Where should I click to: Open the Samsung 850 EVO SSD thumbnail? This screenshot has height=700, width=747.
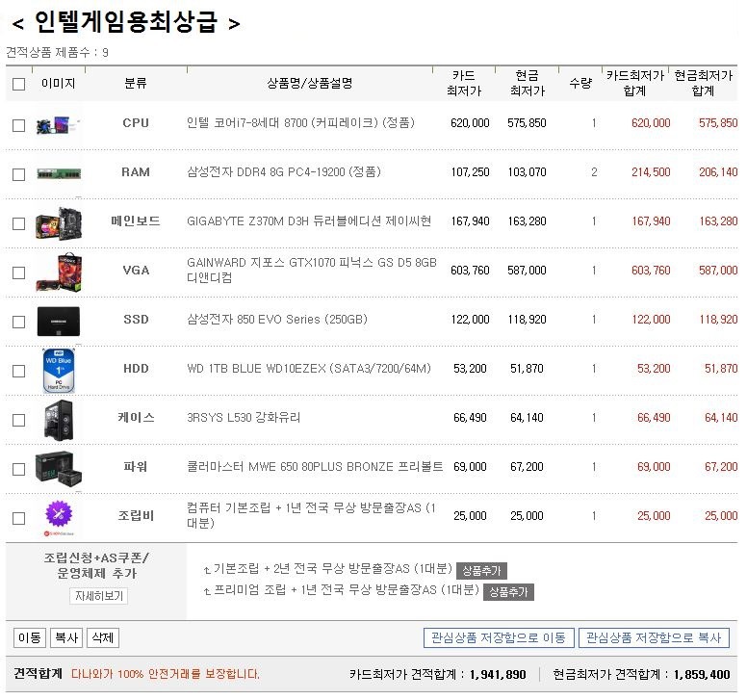pyautogui.click(x=59, y=322)
